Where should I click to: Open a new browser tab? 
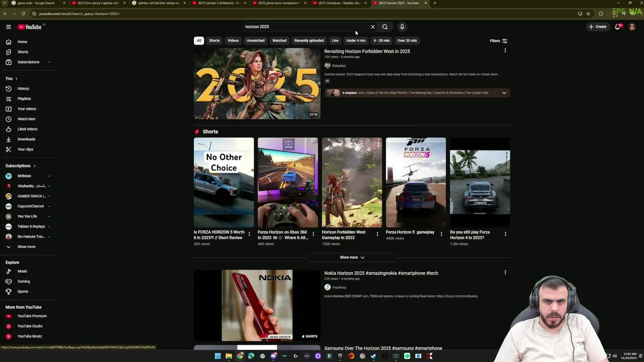click(x=435, y=3)
